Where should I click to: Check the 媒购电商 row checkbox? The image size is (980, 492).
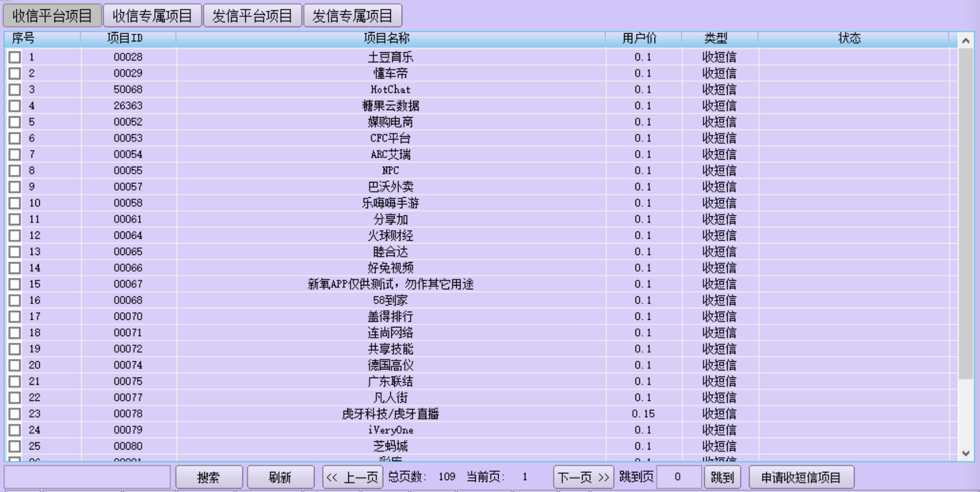15,122
